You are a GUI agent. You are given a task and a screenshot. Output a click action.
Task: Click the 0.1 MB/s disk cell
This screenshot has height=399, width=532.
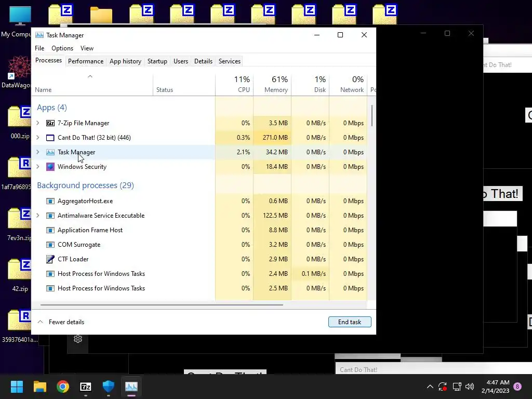tap(310, 274)
